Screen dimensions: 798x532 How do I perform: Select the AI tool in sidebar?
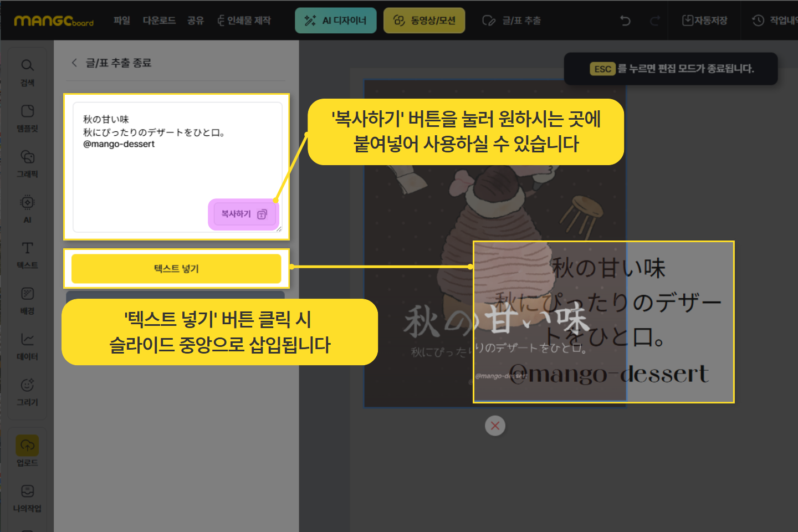click(27, 209)
